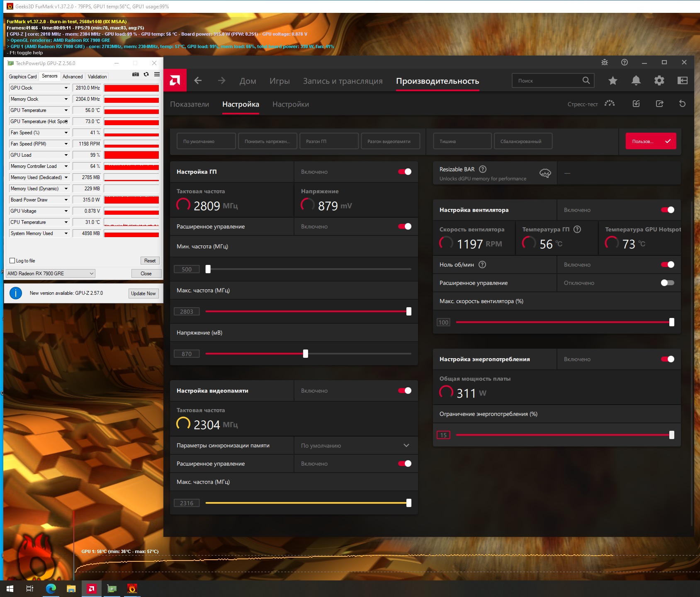Open the GPU-Z hamburger menu
Viewport: 700px width, 597px height.
(157, 75)
